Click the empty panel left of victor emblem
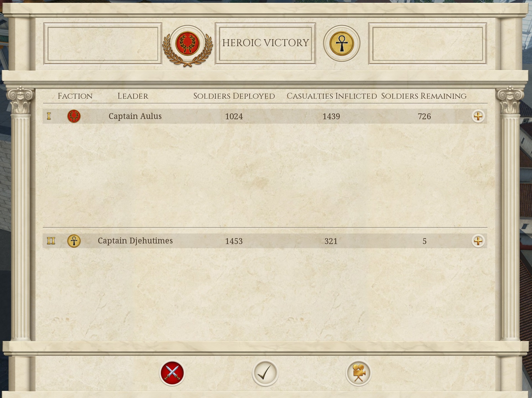The height and width of the screenshot is (398, 532). pos(103,44)
